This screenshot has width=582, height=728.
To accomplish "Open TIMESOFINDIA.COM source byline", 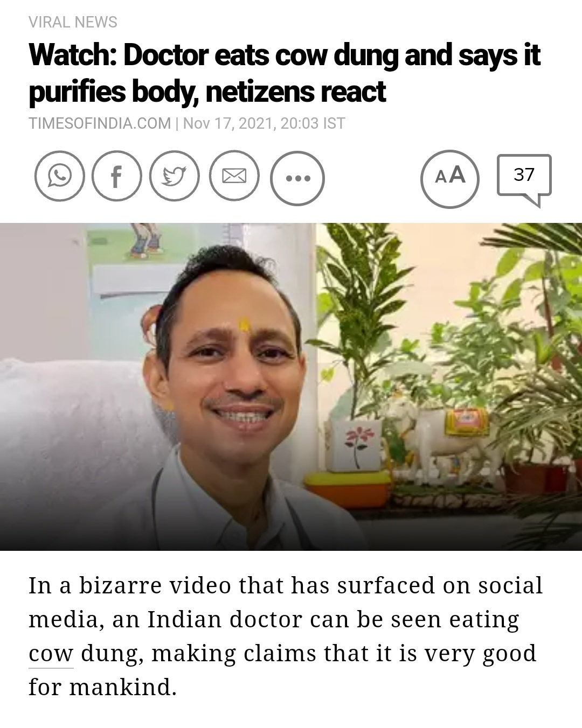I will point(100,123).
